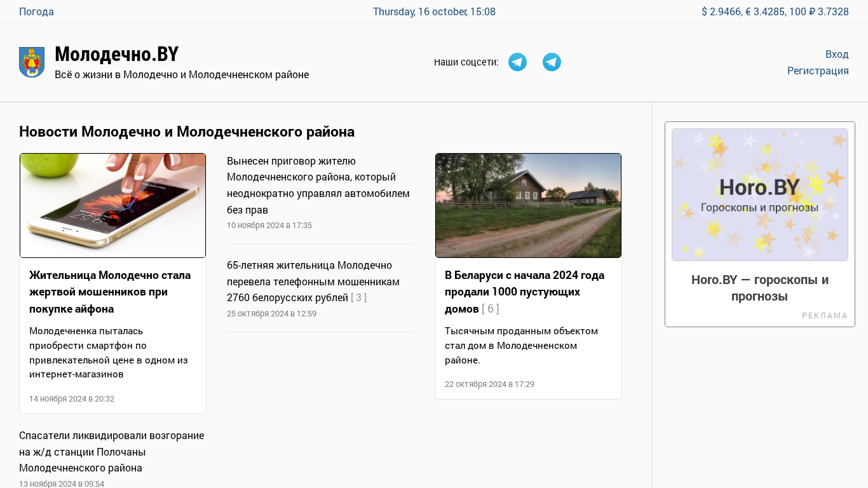Click the 'РЕКЛАМА' label in the ad box
This screenshot has width=868, height=488.
pos(825,316)
